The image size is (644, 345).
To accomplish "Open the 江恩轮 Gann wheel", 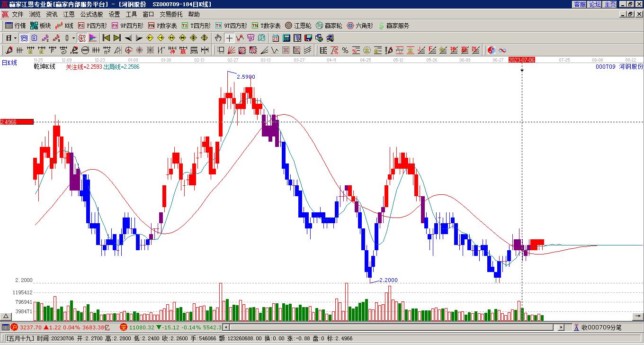I will point(298,26).
